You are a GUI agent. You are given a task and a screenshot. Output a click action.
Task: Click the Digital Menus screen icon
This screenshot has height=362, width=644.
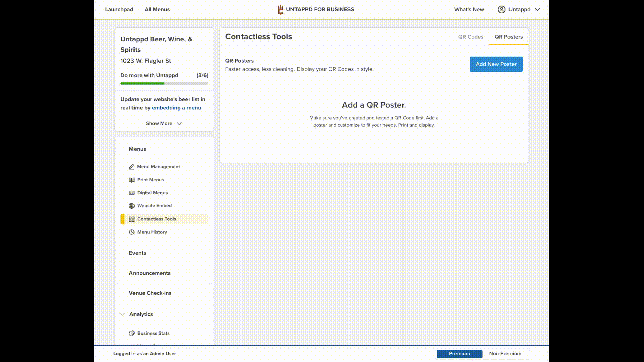point(131,193)
